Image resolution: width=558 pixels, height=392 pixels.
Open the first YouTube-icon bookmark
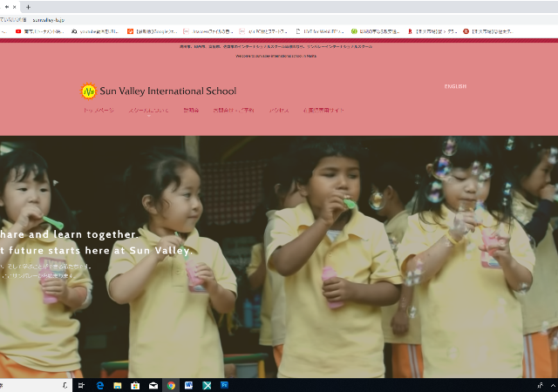coord(39,31)
